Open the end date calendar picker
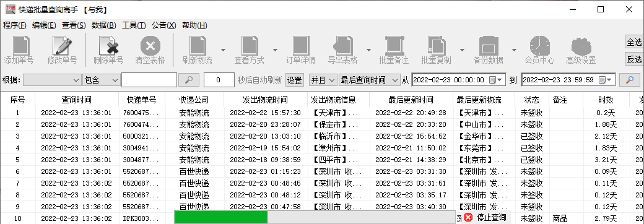The image size is (644, 224). (606, 80)
